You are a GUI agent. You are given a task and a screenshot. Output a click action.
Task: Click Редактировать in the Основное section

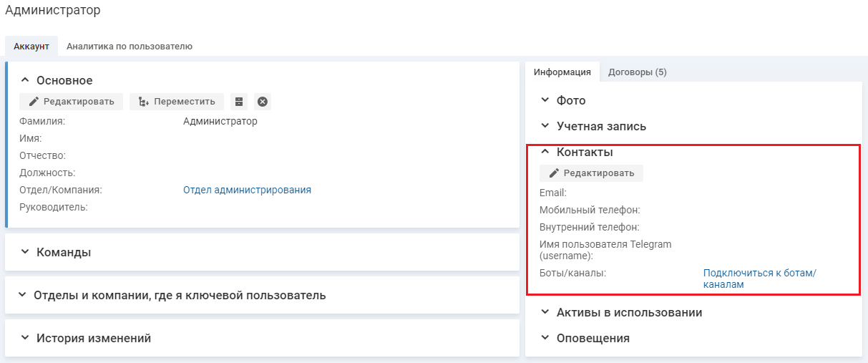[72, 102]
